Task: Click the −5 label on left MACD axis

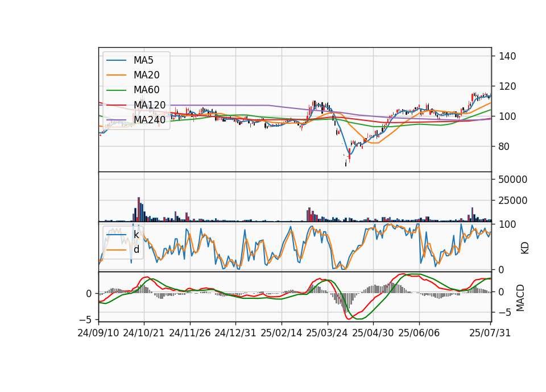Action: pyautogui.click(x=85, y=319)
